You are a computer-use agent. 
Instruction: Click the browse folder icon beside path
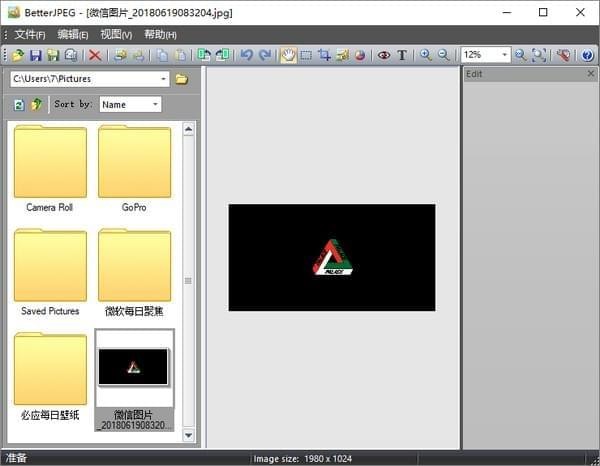(181, 79)
